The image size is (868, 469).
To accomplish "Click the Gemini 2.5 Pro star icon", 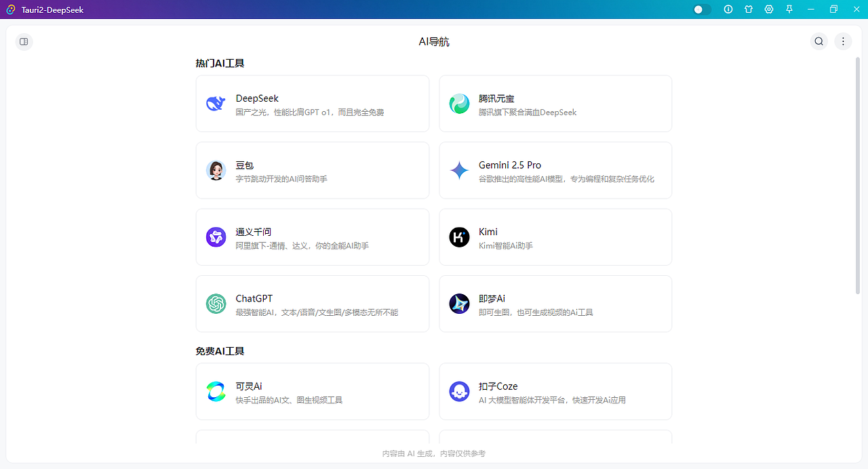I will tap(459, 170).
